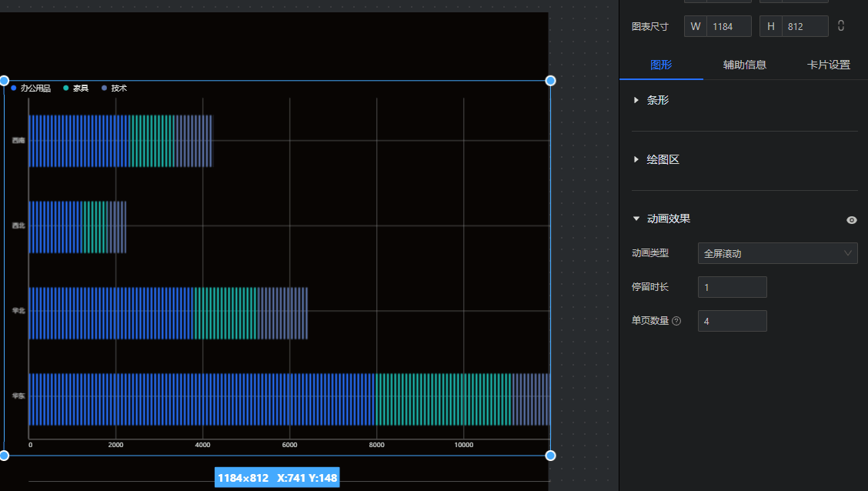Click the top-right resize handle of chart
This screenshot has height=491, width=868.
tap(550, 81)
